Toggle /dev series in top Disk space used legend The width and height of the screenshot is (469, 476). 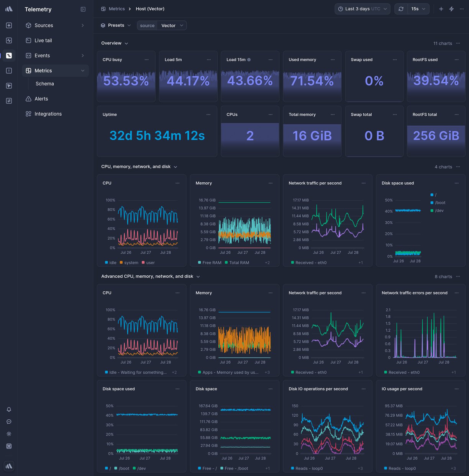[437, 211]
